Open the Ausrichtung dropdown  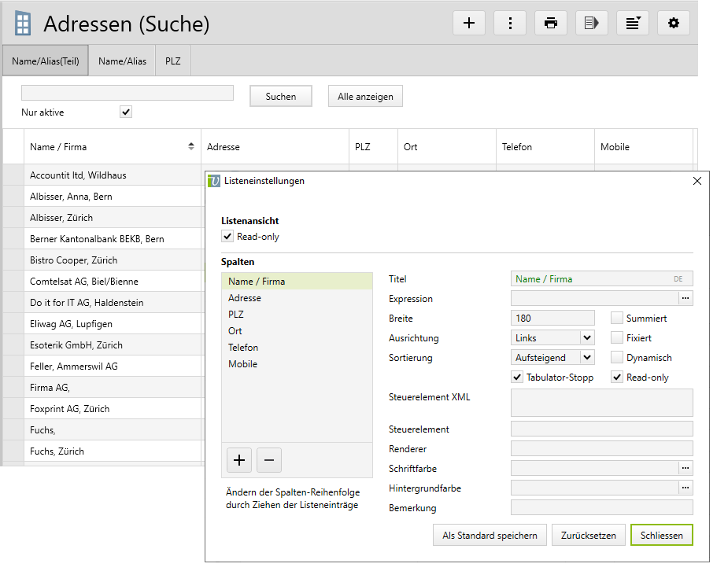[x=586, y=338]
